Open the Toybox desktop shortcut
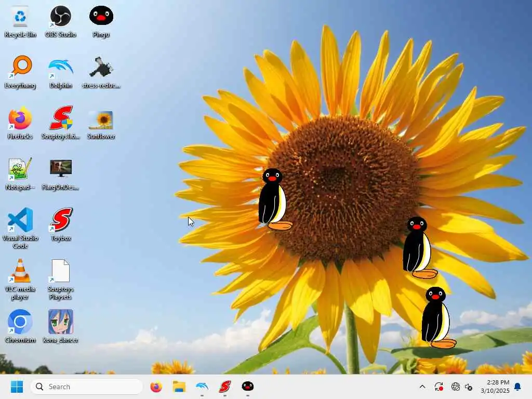 point(61,224)
